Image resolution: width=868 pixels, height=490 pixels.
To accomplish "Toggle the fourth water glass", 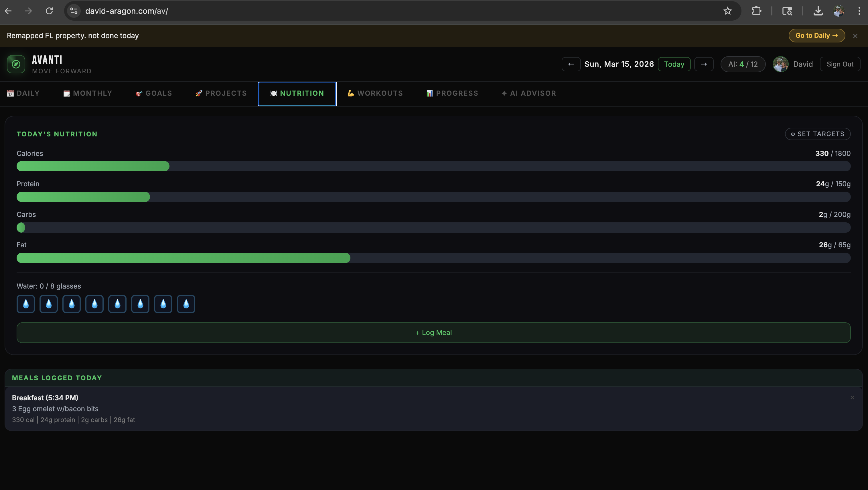I will [x=94, y=304].
